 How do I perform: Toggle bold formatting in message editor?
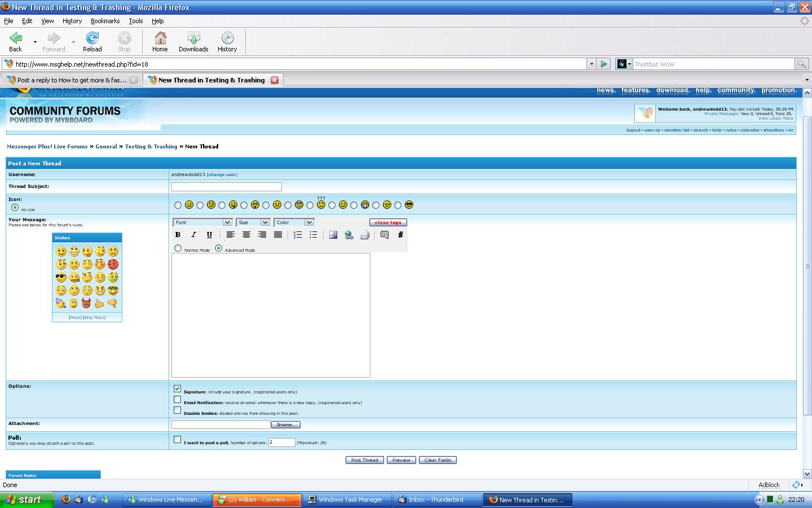[x=178, y=235]
